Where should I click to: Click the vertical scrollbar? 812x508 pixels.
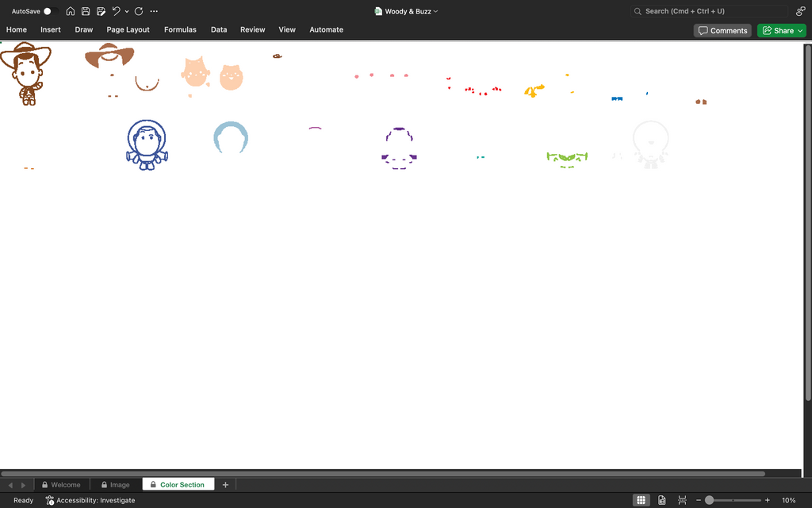point(807,222)
